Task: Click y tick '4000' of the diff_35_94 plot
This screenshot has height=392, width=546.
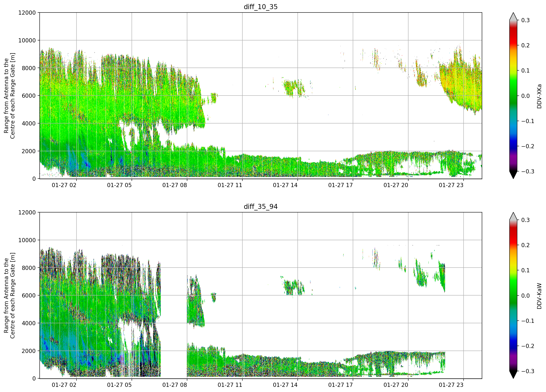Action: [29, 323]
